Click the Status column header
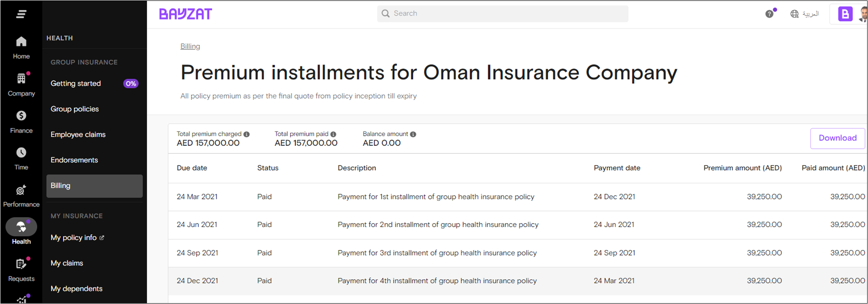Viewport: 868px width, 304px height. click(268, 168)
